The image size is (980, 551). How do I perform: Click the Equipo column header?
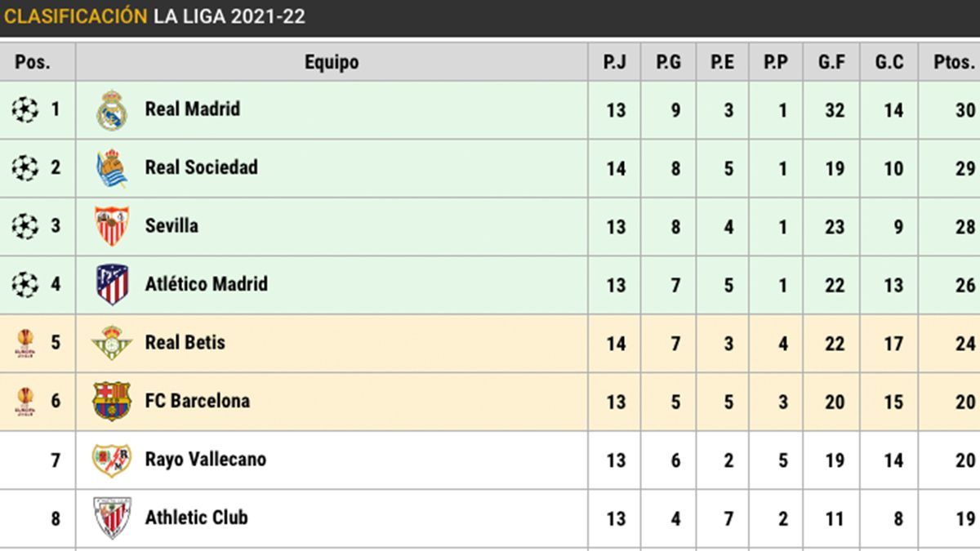click(332, 62)
